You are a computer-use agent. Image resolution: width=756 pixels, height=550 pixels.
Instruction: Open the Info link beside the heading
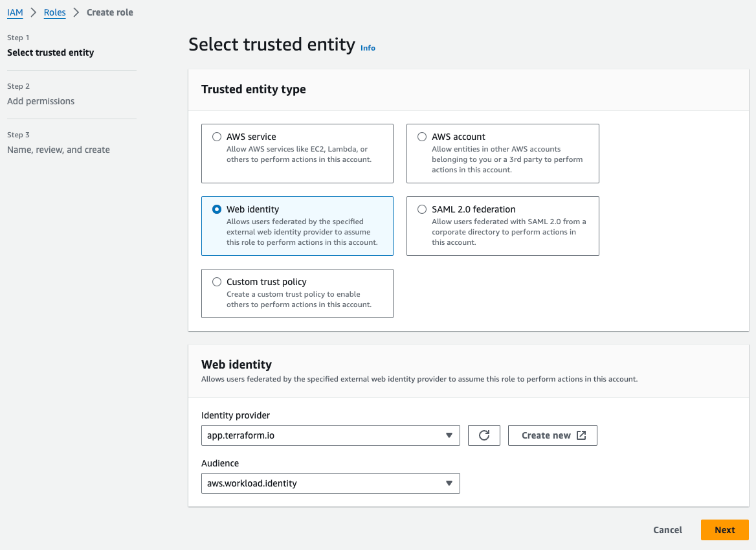pos(368,48)
